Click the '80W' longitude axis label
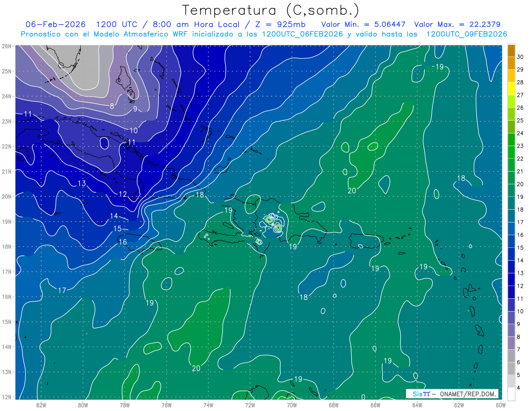Viewport: 532px width, 411px height. 83,405
